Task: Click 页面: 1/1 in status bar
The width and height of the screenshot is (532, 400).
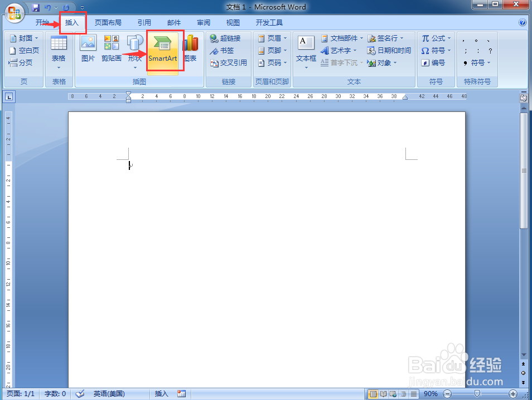Action: [x=21, y=394]
